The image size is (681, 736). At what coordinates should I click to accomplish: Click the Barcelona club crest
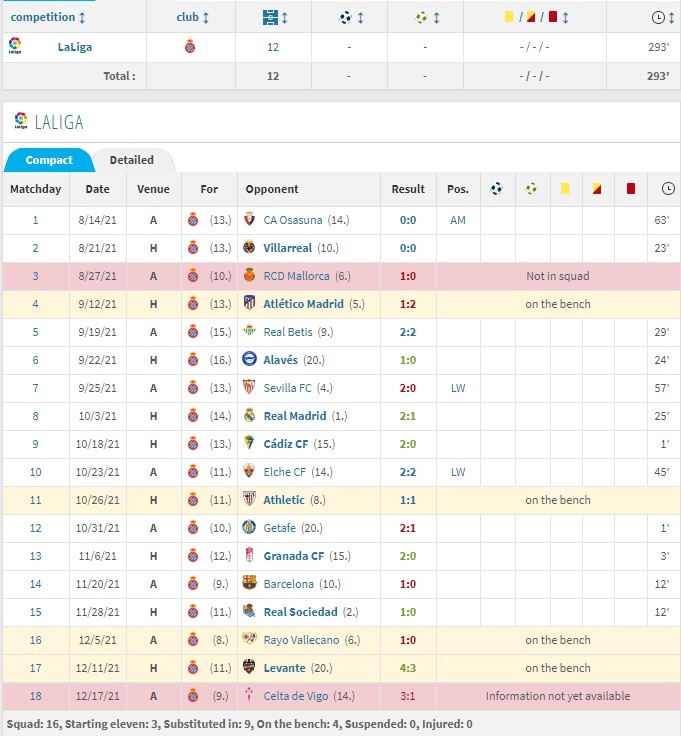pyautogui.click(x=249, y=583)
